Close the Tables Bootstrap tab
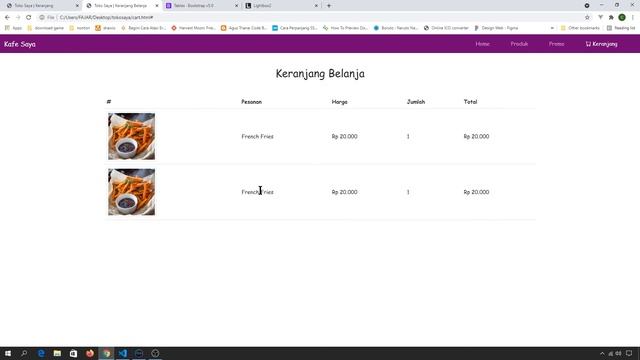The height and width of the screenshot is (360, 640). pyautogui.click(x=236, y=6)
